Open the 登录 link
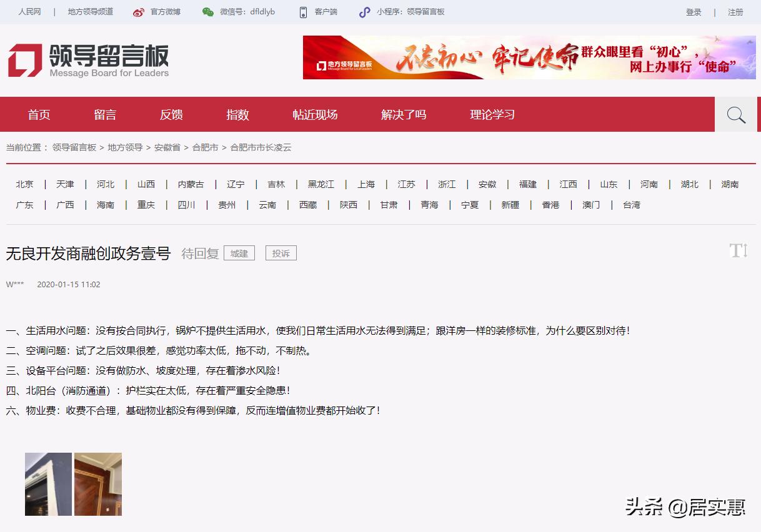Screen dimensions: 761x532 pyautogui.click(x=694, y=11)
